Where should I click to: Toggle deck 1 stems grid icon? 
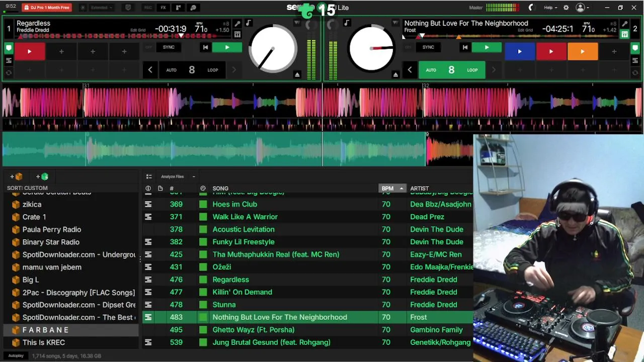coord(237,34)
